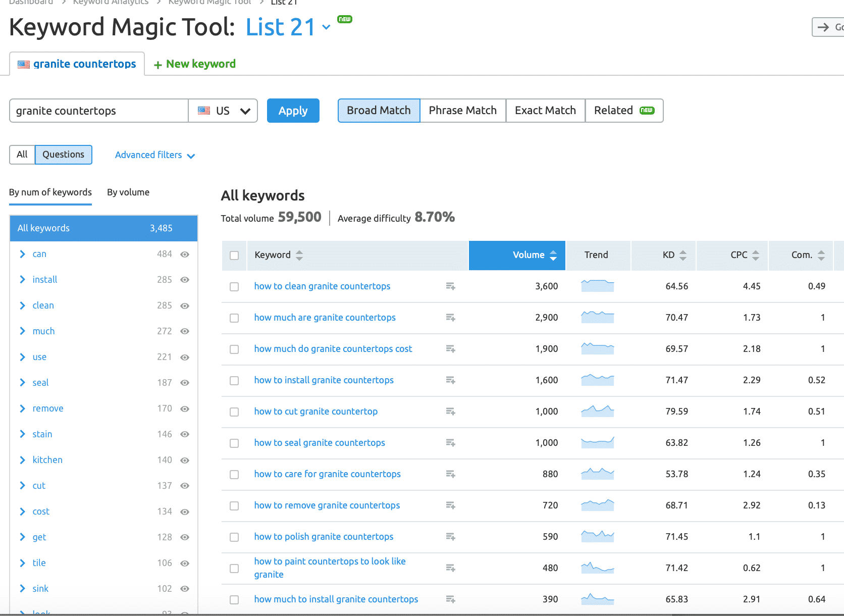Viewport: 844px width, 616px height.
Task: Check box for 'how to seal granite countertops'
Action: click(234, 443)
